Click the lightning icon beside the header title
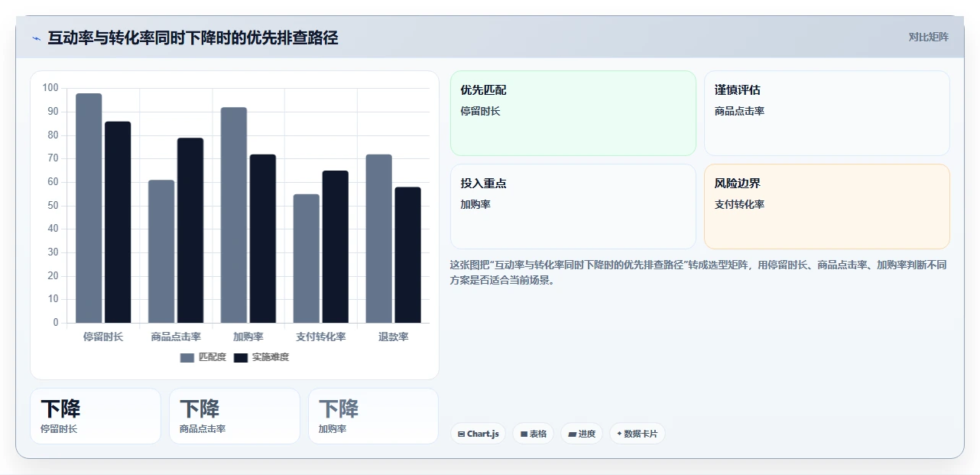Image resolution: width=980 pixels, height=475 pixels. pos(36,38)
